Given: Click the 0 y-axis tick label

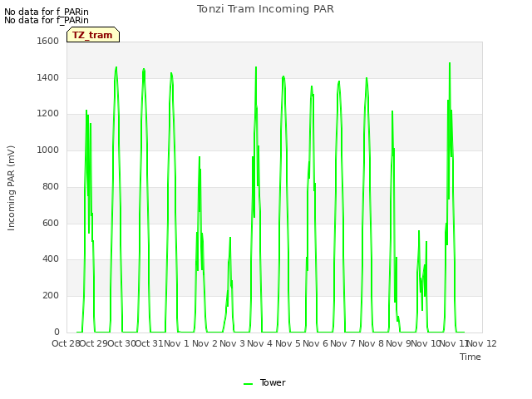Looking at the screenshot, I should pyautogui.click(x=57, y=332).
